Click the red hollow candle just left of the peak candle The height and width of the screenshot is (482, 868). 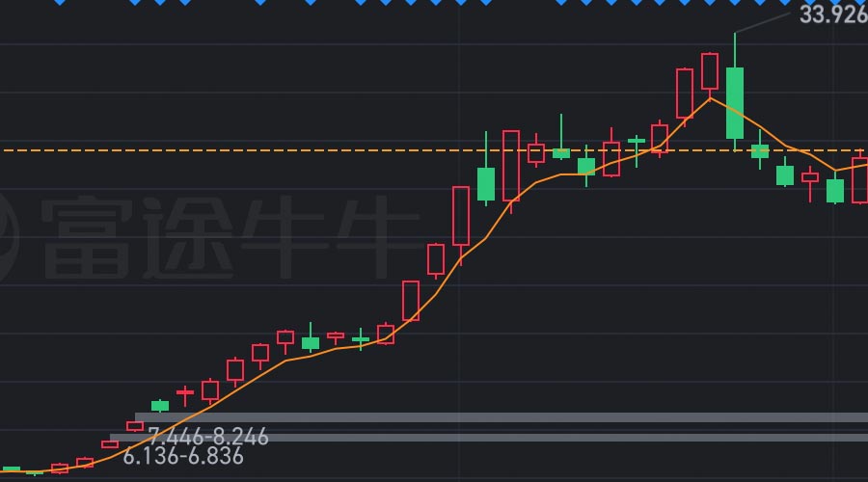click(710, 71)
